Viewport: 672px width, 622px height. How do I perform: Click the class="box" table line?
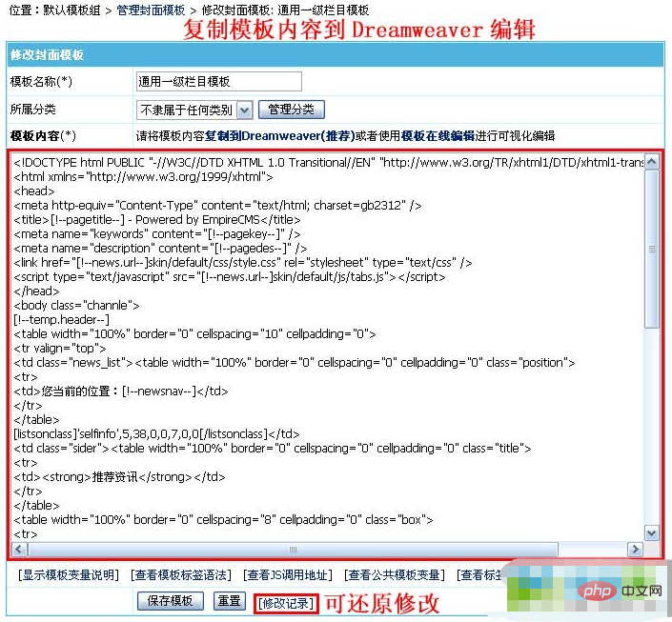223,520
